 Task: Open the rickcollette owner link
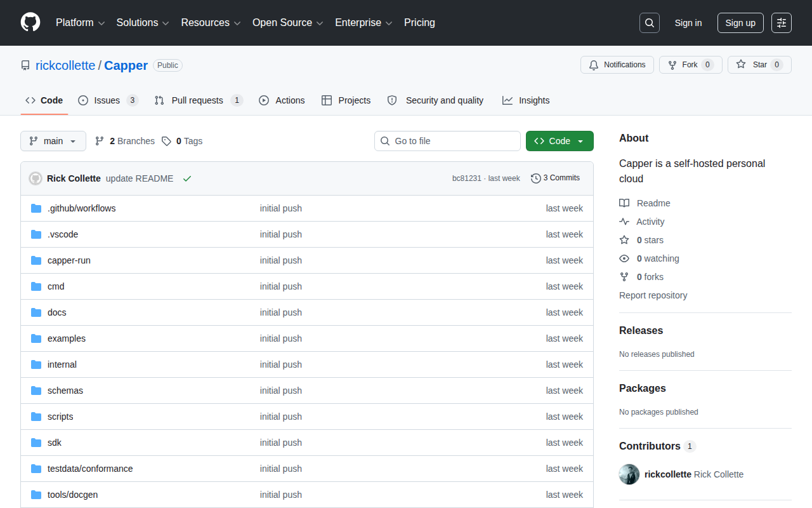pyautogui.click(x=65, y=65)
